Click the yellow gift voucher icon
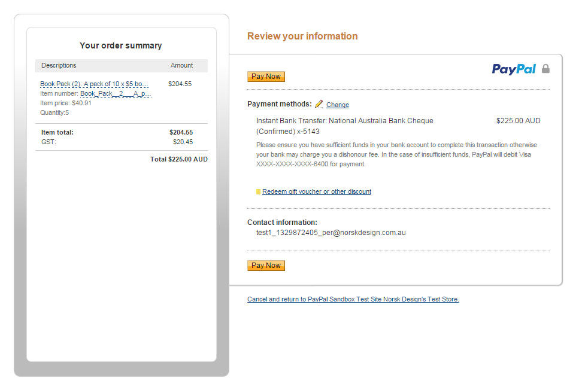 259,192
